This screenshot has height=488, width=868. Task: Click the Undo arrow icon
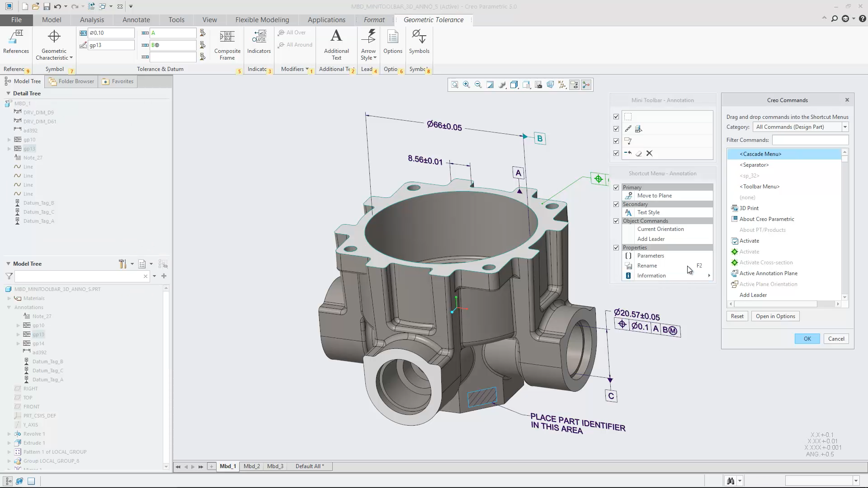tap(57, 6)
